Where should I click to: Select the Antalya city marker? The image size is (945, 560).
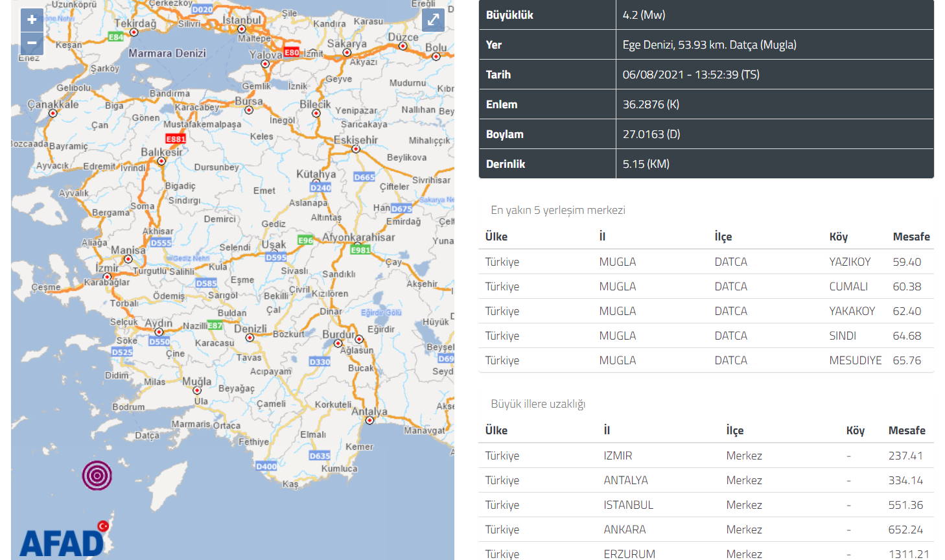click(x=369, y=420)
